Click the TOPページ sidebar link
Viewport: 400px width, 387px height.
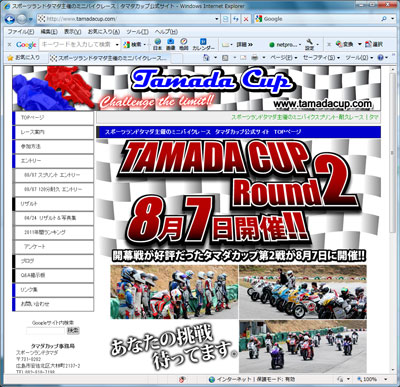coord(53,118)
